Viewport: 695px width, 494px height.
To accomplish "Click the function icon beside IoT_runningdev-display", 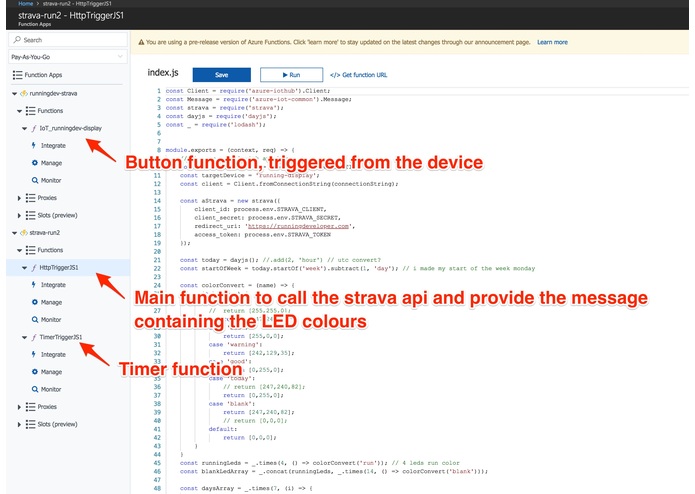I will tap(34, 128).
